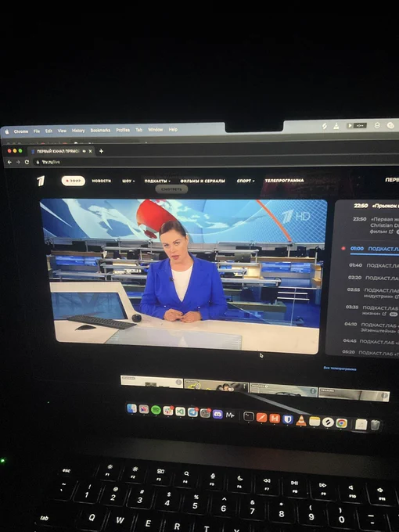Select the 02:20 ПОДКАСТ.ЛАБ entry

point(373,278)
